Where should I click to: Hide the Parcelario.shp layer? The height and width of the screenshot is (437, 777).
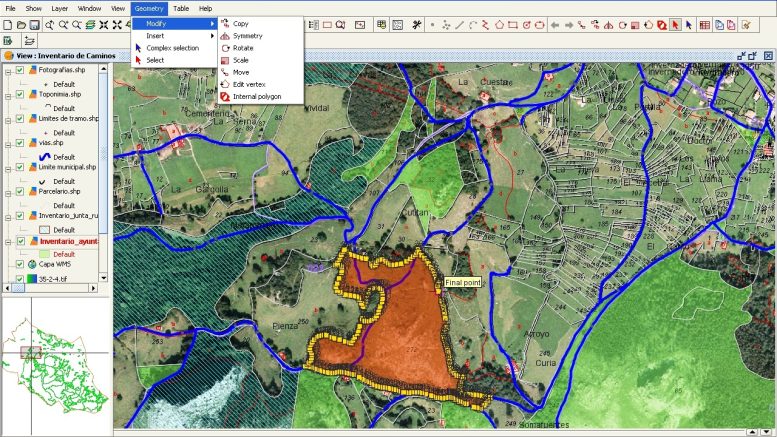(x=20, y=191)
